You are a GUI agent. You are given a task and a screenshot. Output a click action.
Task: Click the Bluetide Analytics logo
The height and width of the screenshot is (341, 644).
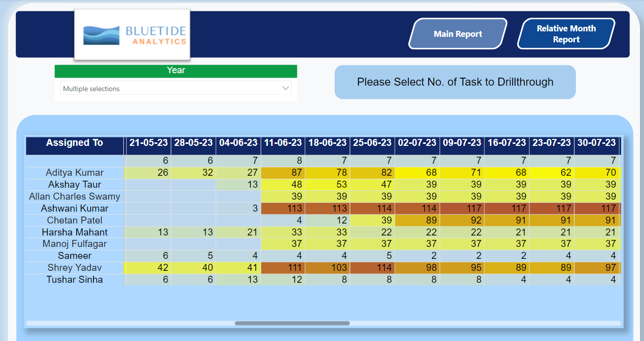[x=132, y=35]
